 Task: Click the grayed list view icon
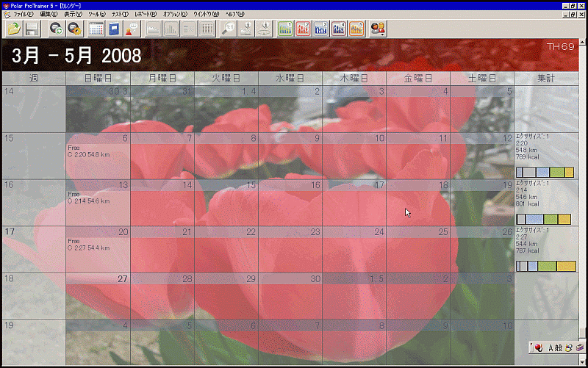tap(189, 29)
